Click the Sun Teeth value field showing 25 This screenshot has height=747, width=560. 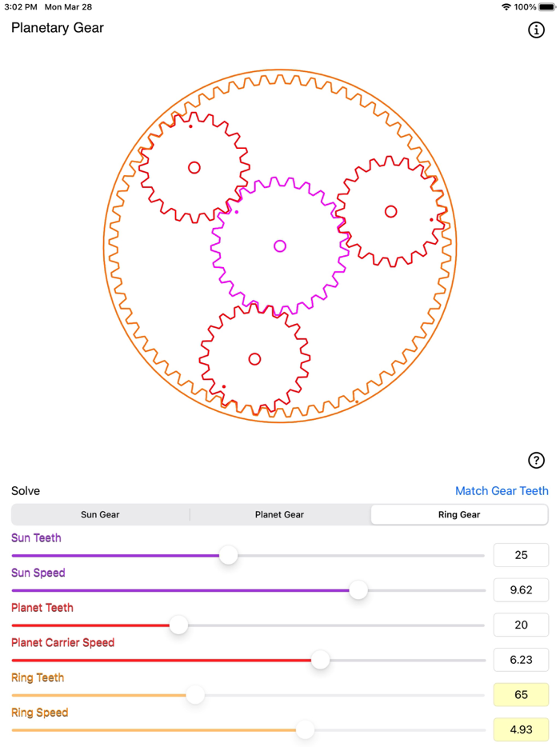pos(521,555)
